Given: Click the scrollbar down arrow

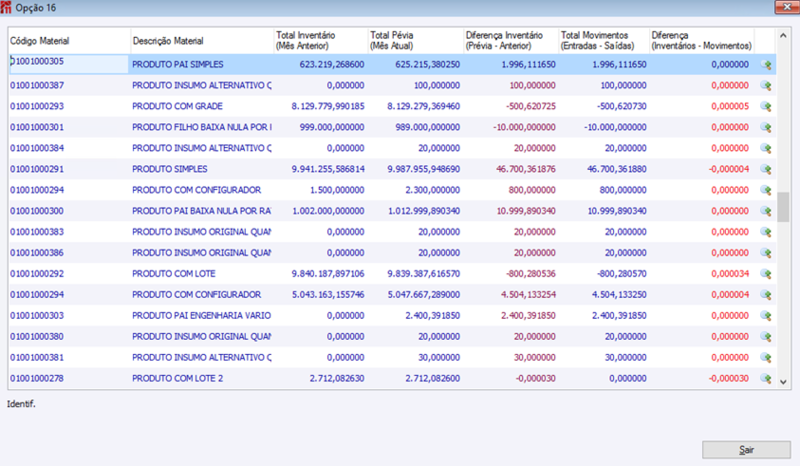Looking at the screenshot, I should coord(783,382).
